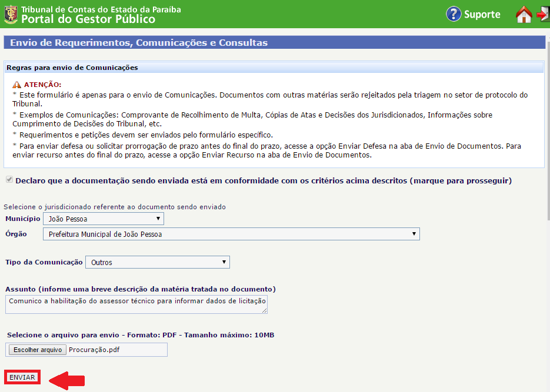This screenshot has width=550, height=392.
Task: Submit the form with the ENVIAR button
Action: [x=22, y=377]
